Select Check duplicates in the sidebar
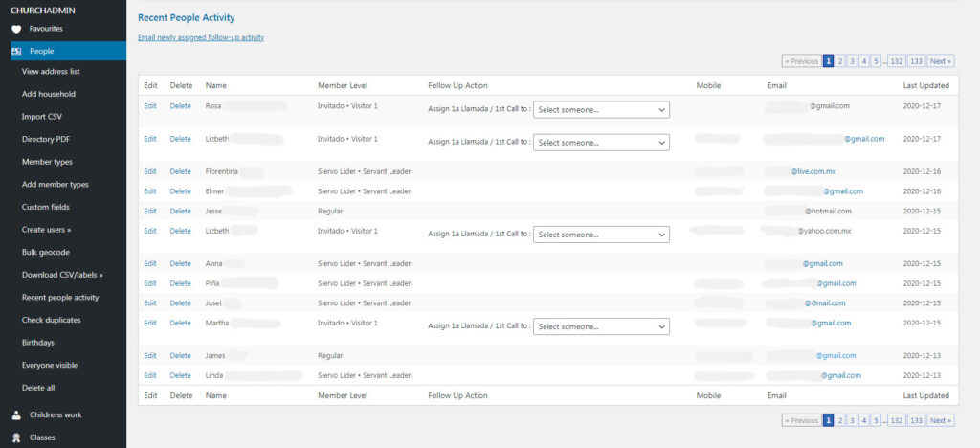Viewport: 980px width, 448px height. tap(51, 320)
